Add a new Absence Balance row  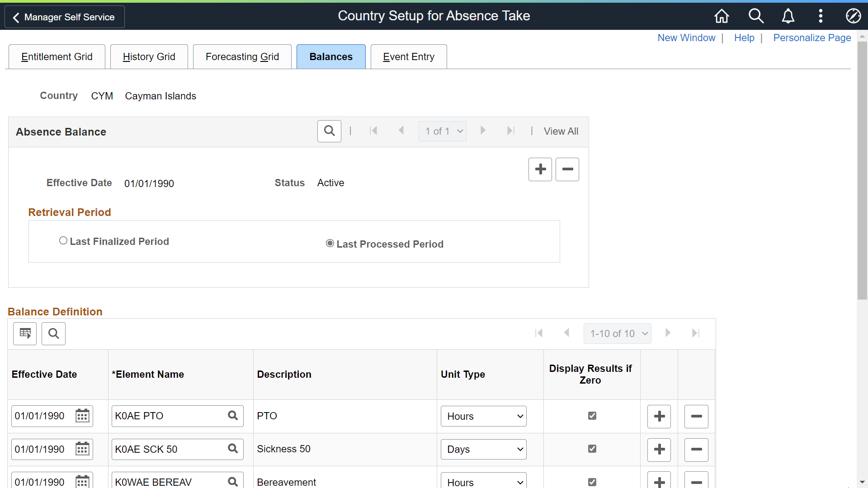coord(540,169)
